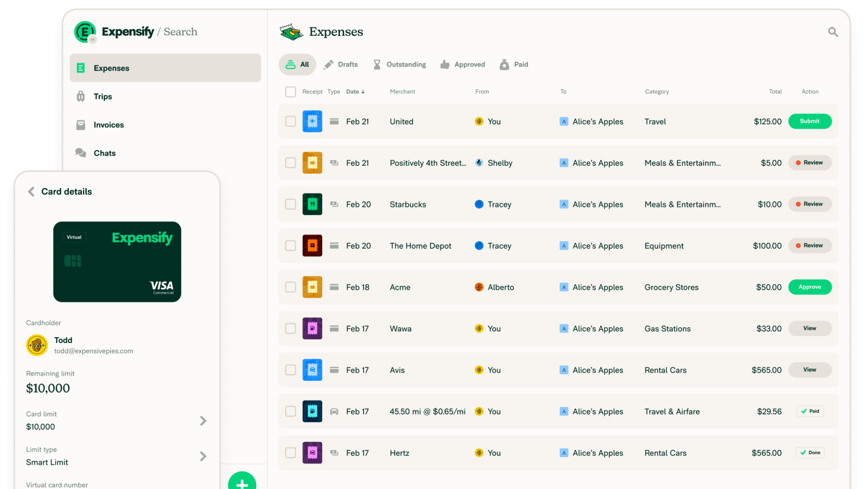Click the card type icon for Wawa

[334, 328]
